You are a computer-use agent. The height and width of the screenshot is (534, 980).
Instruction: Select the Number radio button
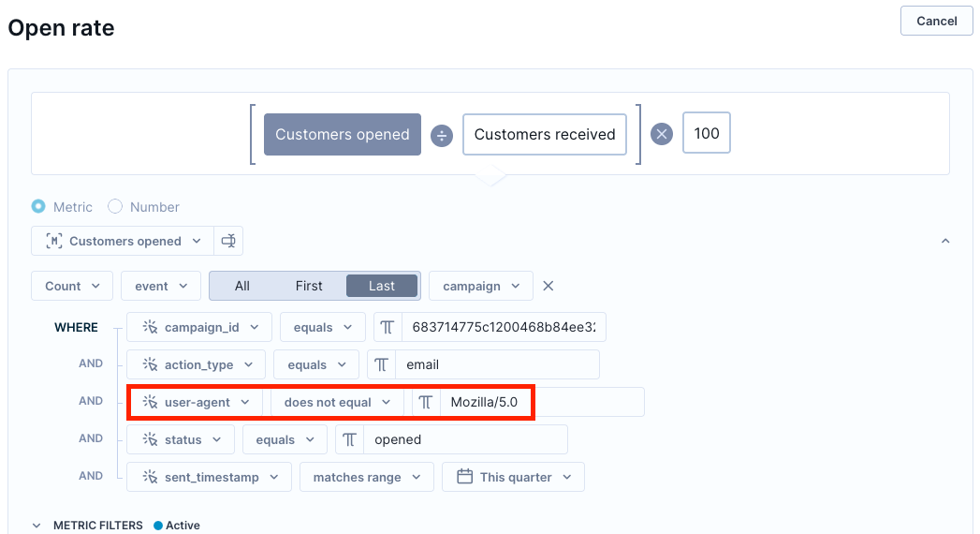point(115,206)
